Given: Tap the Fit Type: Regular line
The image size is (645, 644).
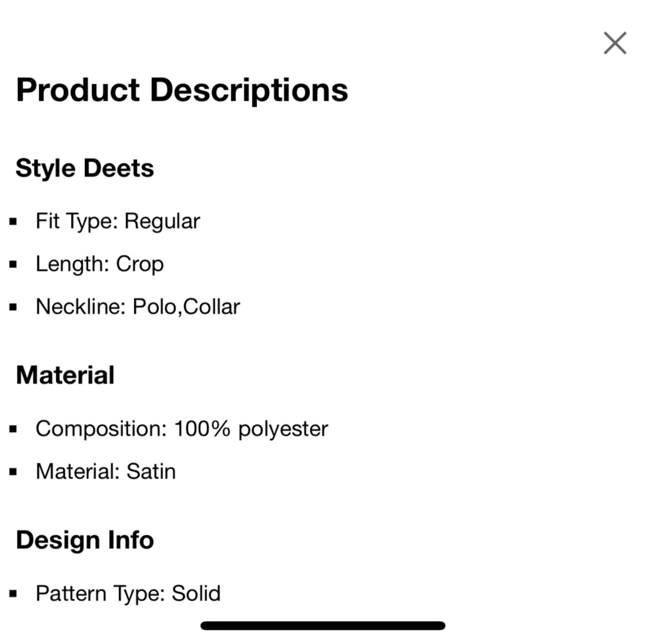Looking at the screenshot, I should 118,222.
